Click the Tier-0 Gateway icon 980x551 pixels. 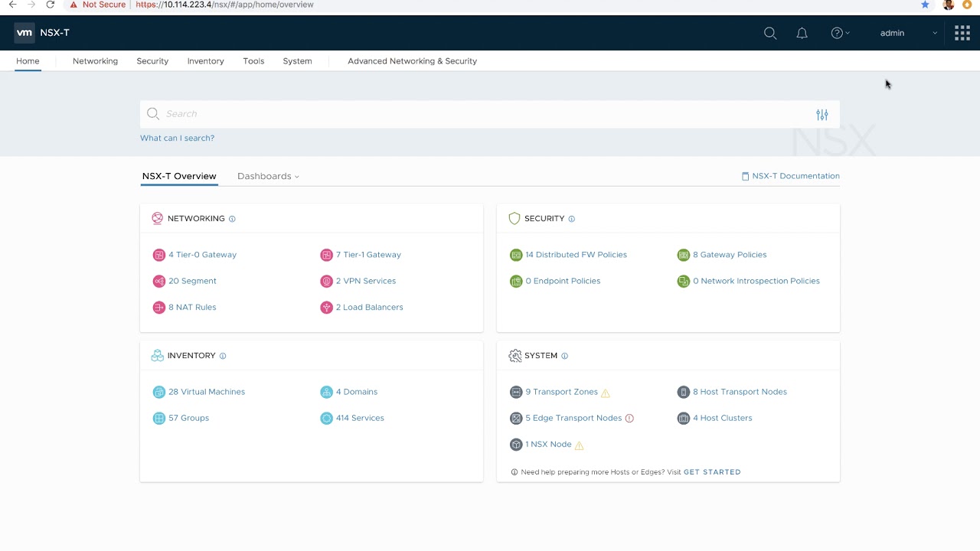tap(159, 255)
